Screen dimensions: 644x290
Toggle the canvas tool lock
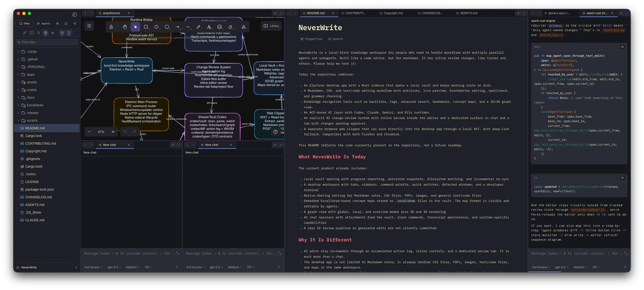(x=111, y=27)
